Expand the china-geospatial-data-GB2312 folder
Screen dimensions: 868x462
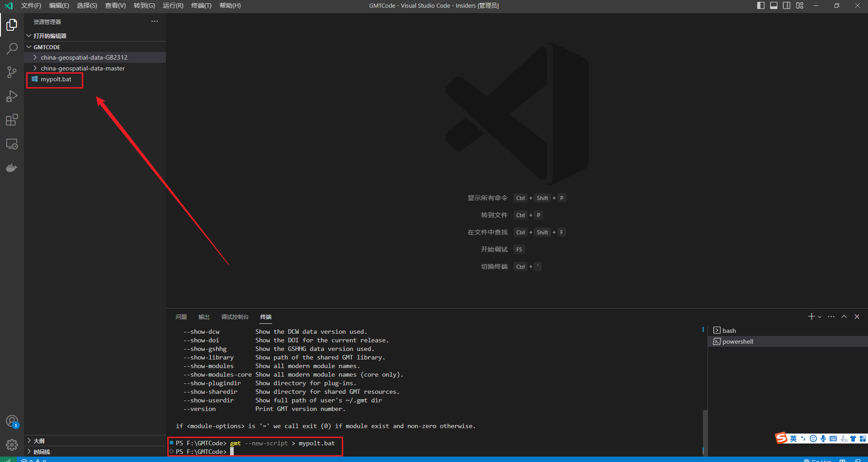(x=95, y=57)
